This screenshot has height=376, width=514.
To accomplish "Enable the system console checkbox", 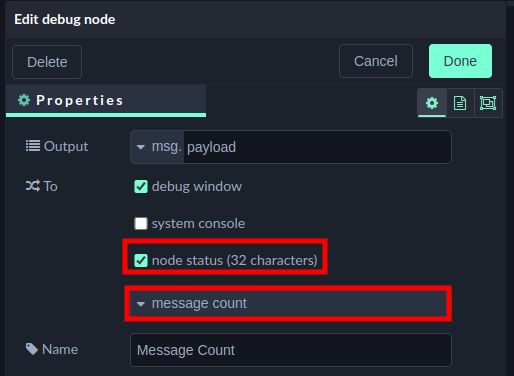I will [x=141, y=223].
